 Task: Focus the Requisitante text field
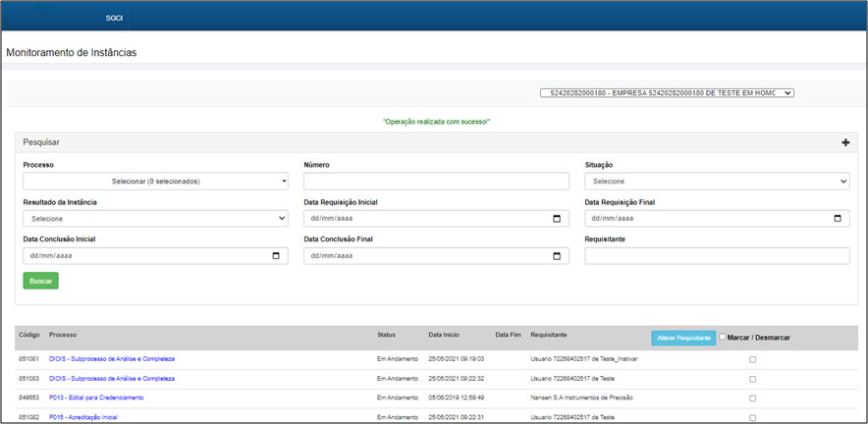pyautogui.click(x=717, y=256)
